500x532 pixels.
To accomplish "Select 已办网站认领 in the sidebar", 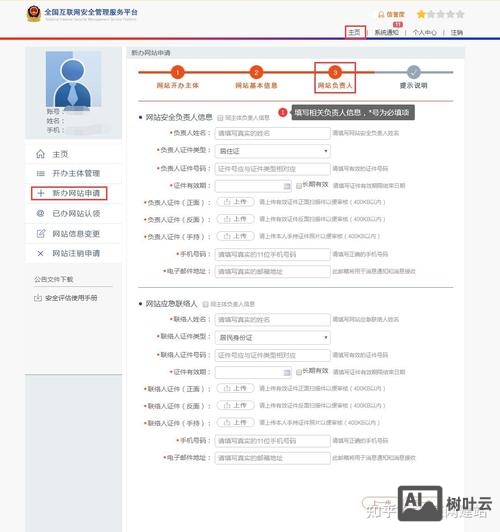I will tap(73, 213).
